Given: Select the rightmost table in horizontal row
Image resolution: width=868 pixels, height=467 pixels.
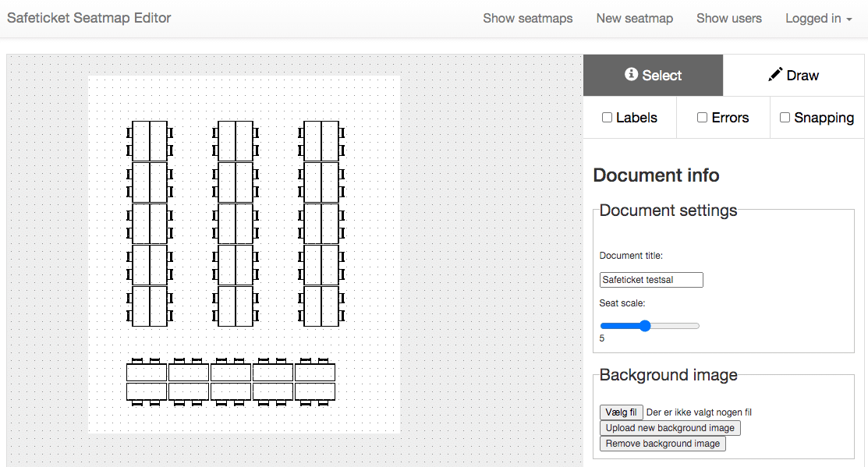Looking at the screenshot, I should pos(315,382).
